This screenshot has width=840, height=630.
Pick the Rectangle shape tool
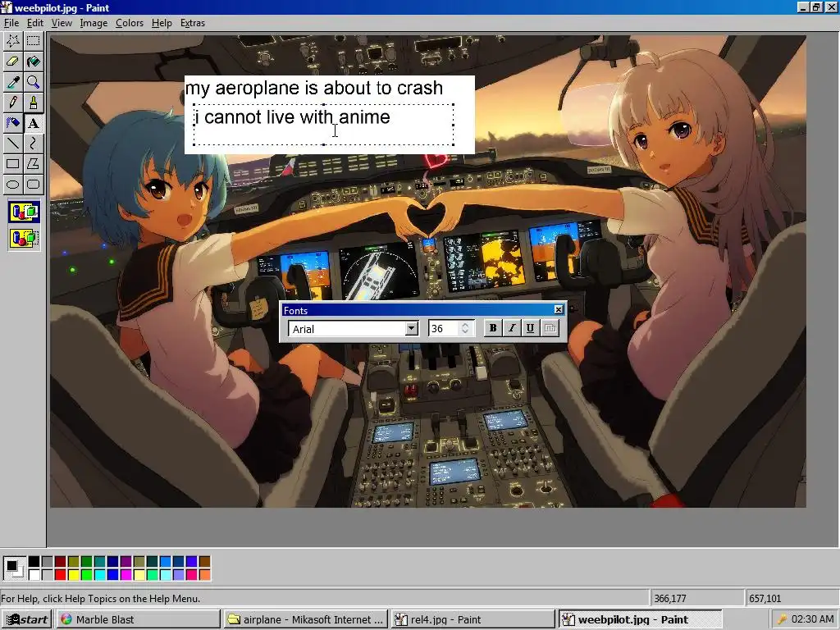pos(13,164)
